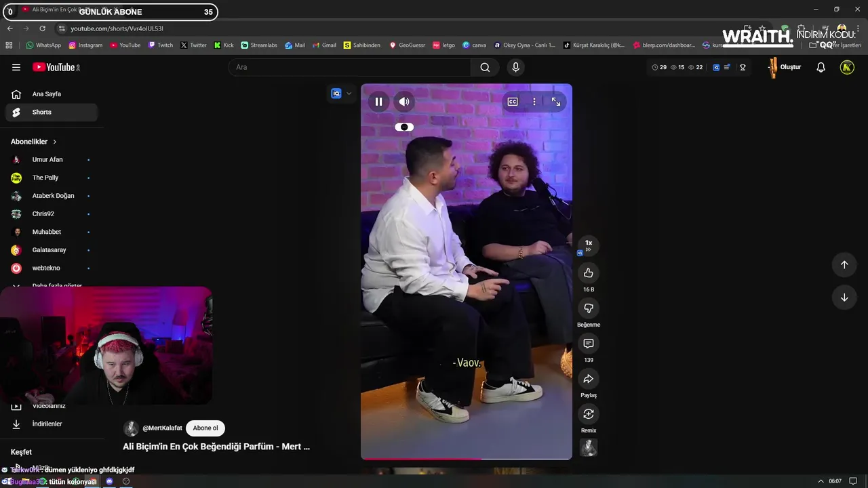Screen dimensions: 868x488
Task: Click the Short's red progress bar
Action: pos(467,459)
